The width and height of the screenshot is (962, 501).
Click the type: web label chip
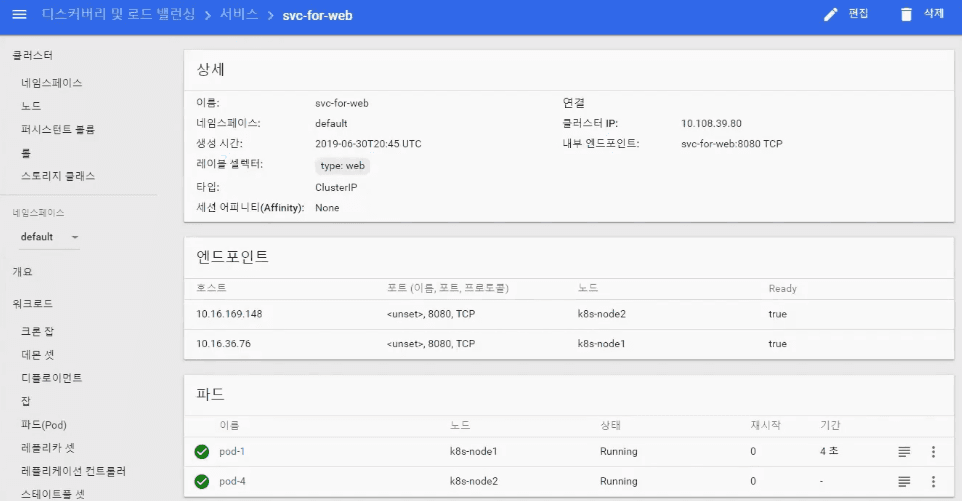coord(343,165)
